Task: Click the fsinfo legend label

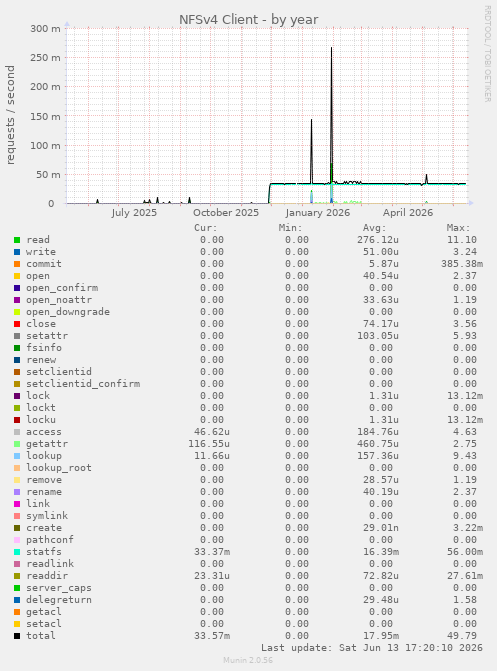Action: pos(44,348)
